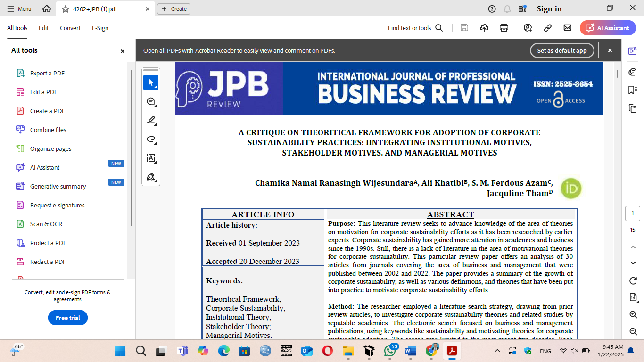Switch to the All tools tab

[17, 28]
